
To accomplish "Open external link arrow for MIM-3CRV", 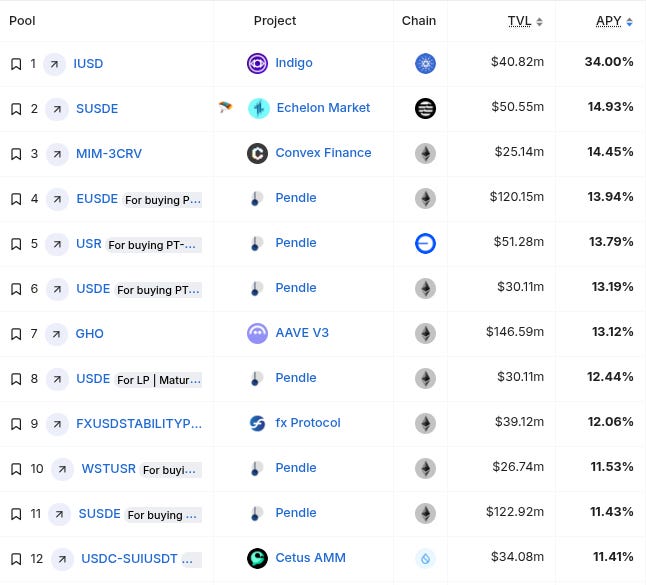I will [x=57, y=154].
